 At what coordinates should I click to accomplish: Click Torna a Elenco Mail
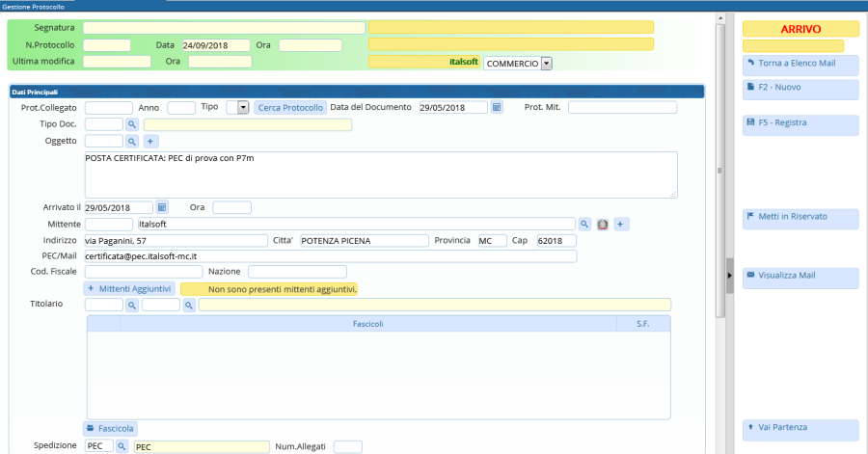pyautogui.click(x=800, y=64)
